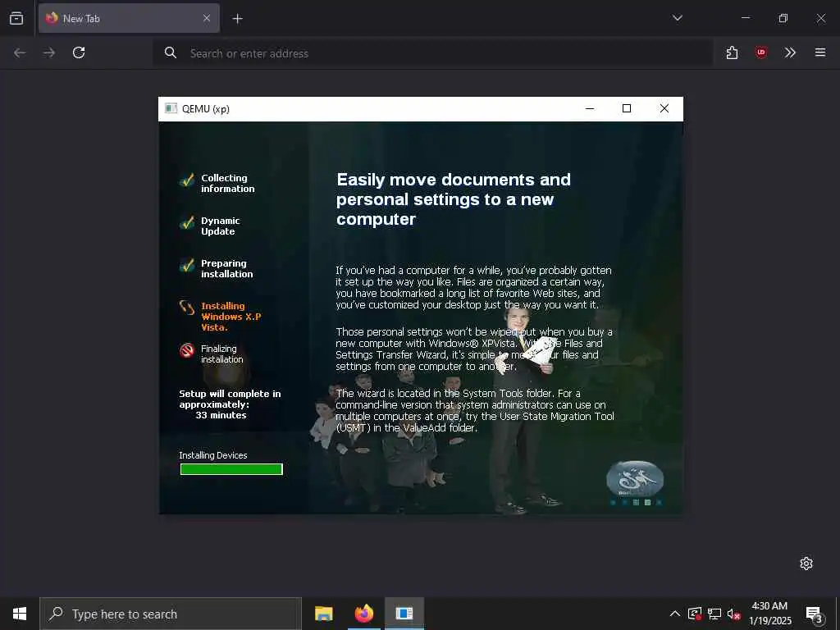Open the security alert tray icon
Viewport: 840px width, 630px height.
click(695, 614)
